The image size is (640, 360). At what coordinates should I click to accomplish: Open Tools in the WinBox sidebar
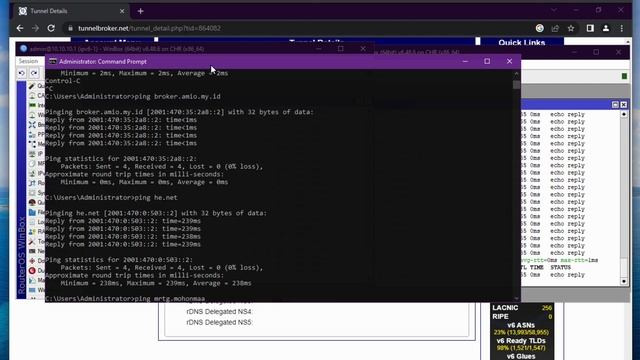pos(36,241)
